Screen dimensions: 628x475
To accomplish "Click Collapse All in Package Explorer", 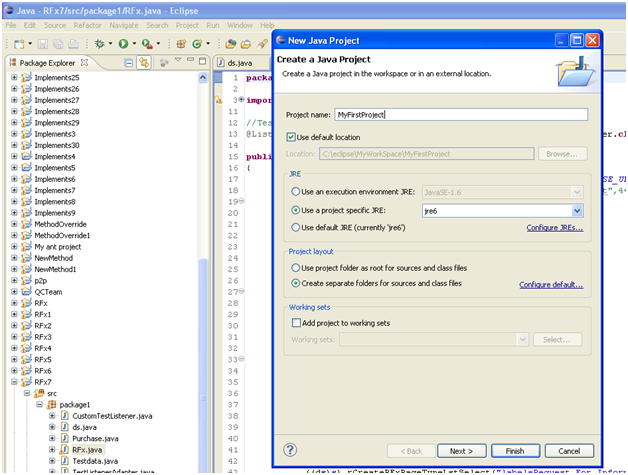I will click(x=129, y=62).
